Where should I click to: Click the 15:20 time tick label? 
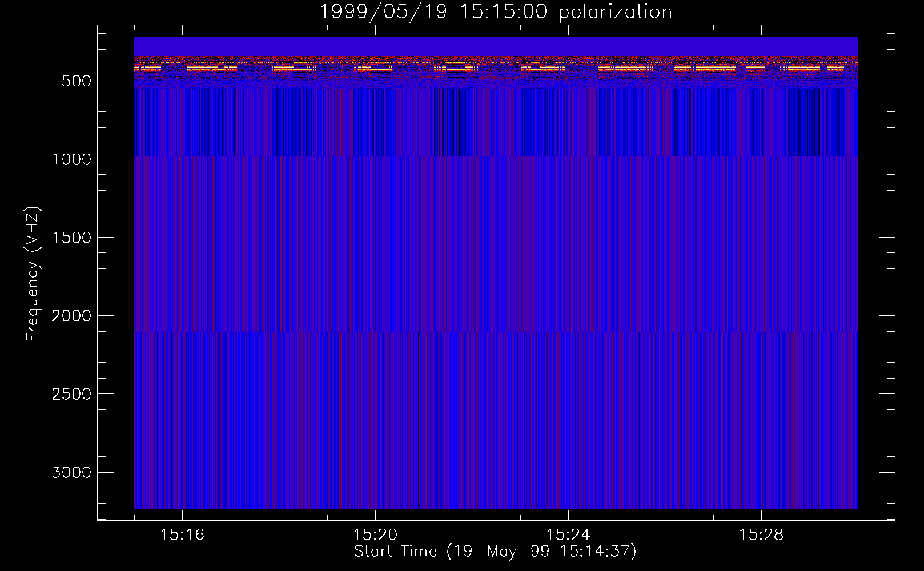point(375,535)
